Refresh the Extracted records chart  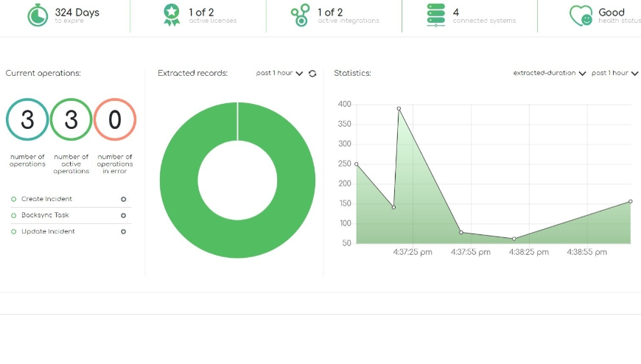[x=312, y=74]
